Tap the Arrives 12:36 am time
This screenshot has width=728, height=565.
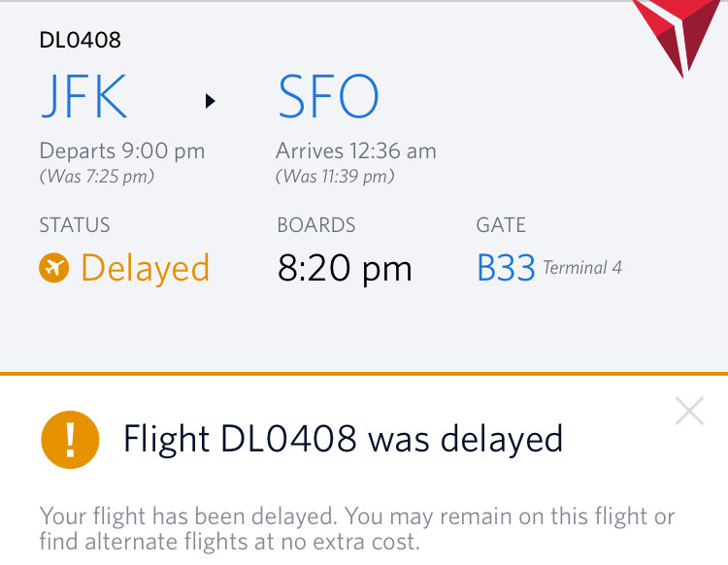(x=356, y=151)
